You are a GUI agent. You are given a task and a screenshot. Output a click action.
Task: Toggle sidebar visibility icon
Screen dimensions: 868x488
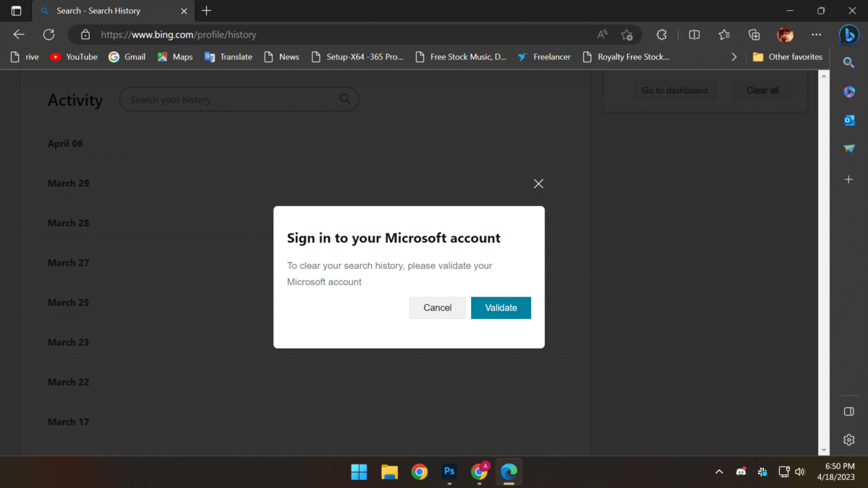coord(849,411)
